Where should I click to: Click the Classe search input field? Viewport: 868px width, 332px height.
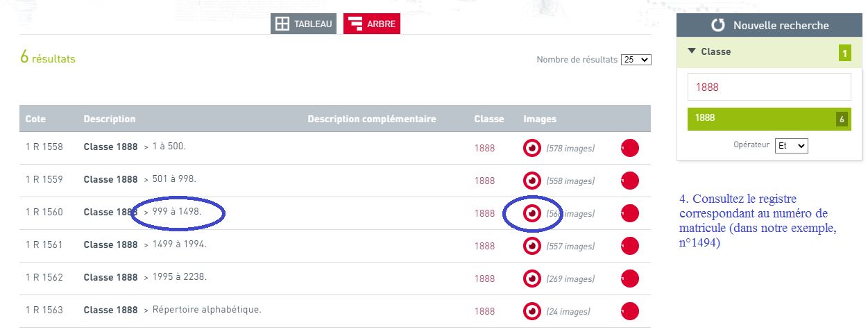(x=769, y=88)
